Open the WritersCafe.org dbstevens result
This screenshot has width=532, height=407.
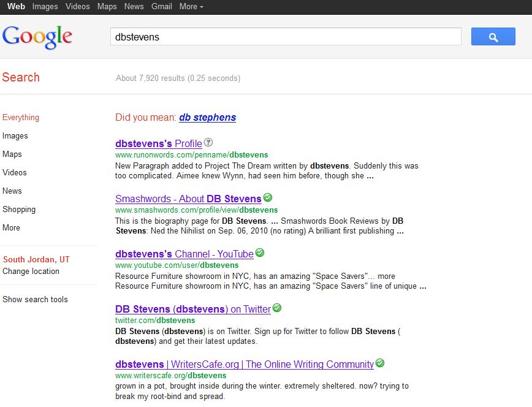click(245, 364)
